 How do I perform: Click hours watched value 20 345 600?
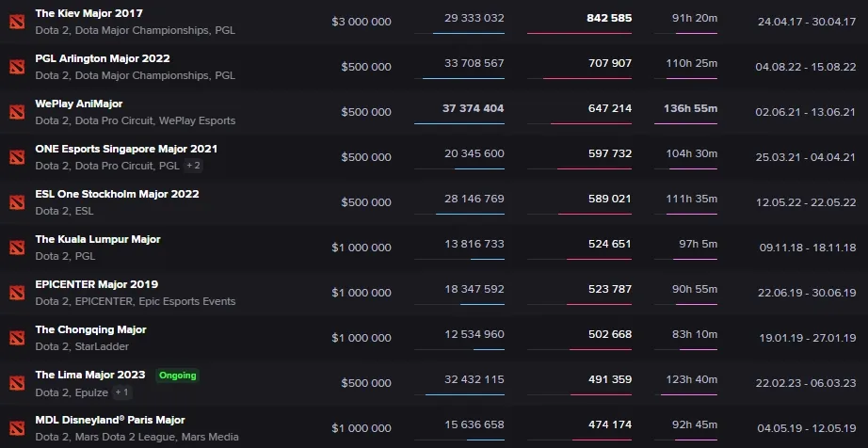(474, 153)
